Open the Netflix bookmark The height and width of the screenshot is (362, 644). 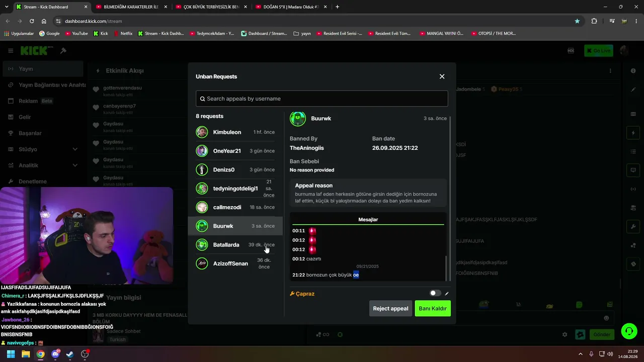pos(123,34)
